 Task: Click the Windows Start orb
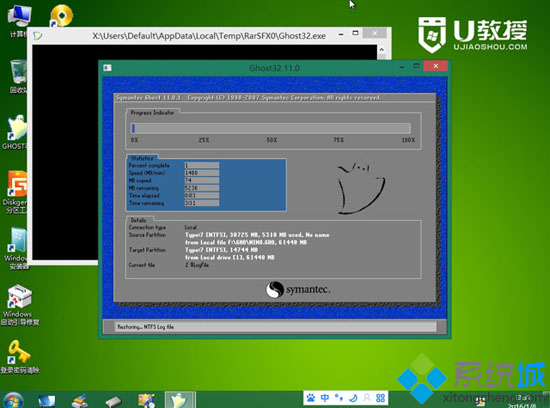(12, 400)
